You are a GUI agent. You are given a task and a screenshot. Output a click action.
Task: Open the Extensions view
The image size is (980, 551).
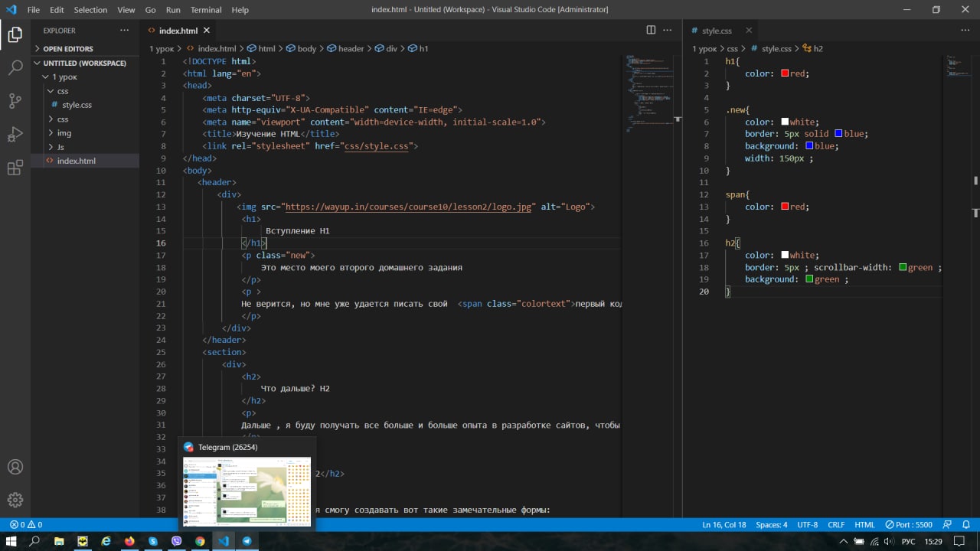click(x=15, y=168)
